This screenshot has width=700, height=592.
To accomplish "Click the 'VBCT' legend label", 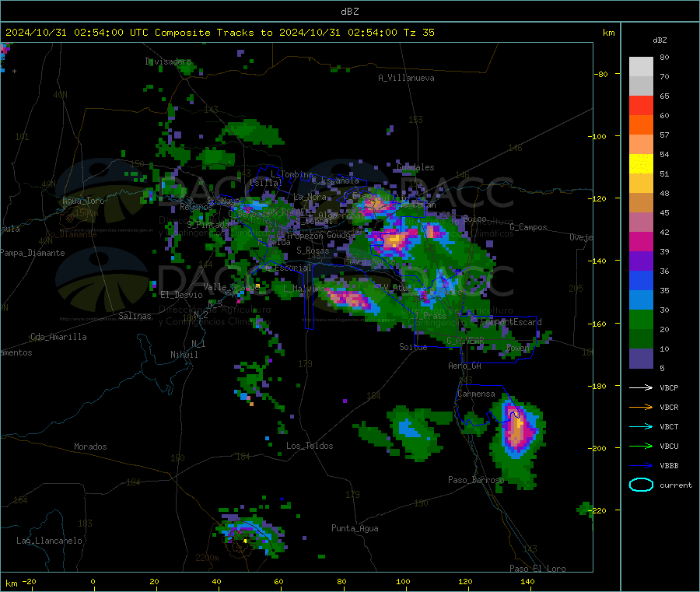I will point(669,427).
